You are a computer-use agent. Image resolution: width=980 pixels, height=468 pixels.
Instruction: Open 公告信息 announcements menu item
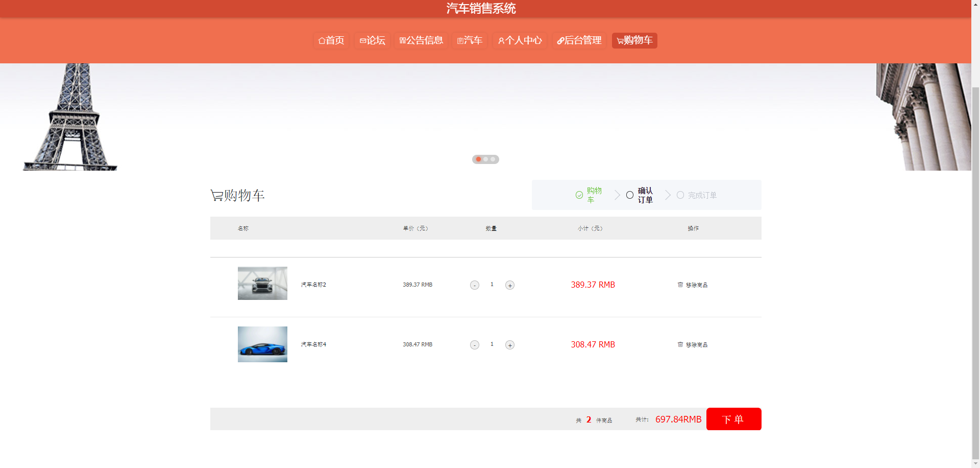(421, 40)
